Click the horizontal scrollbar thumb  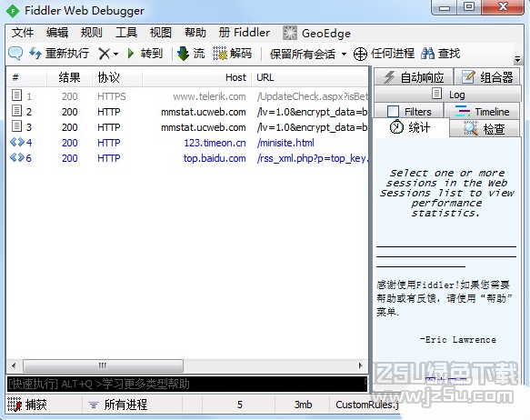click(103, 365)
